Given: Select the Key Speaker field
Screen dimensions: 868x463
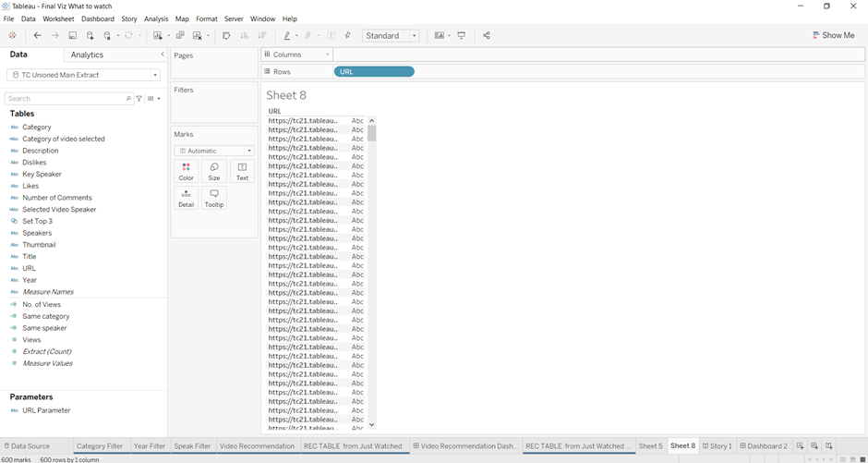Looking at the screenshot, I should click(x=42, y=174).
